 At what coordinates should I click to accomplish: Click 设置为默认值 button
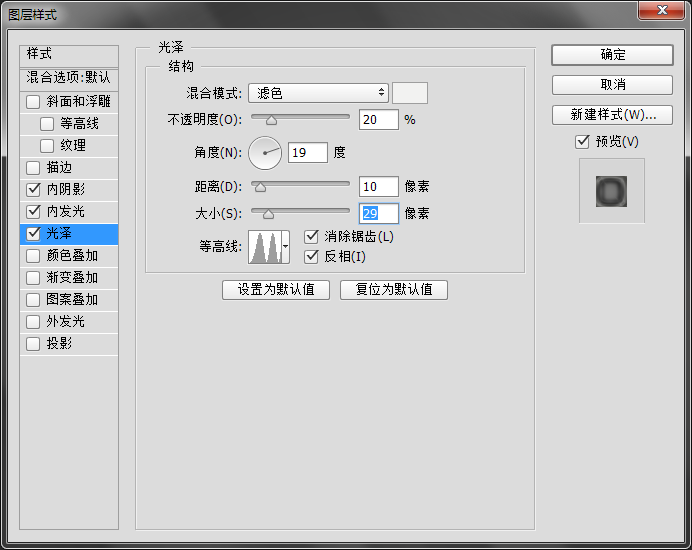point(276,290)
